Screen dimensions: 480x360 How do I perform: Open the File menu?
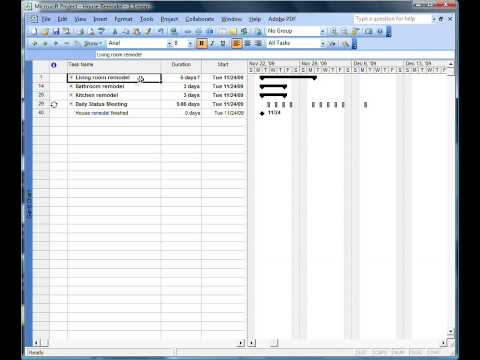(46, 19)
